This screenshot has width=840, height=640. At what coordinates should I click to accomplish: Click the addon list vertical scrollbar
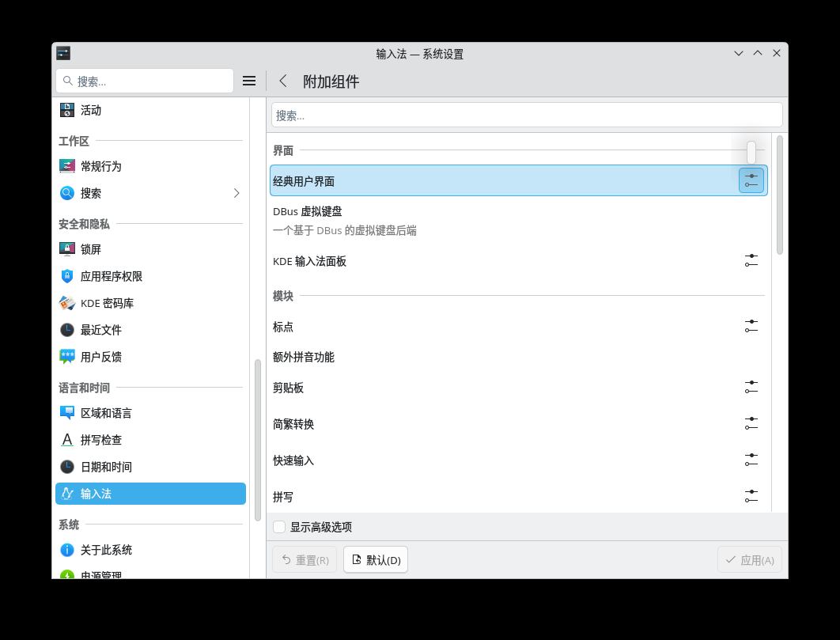pos(779,195)
